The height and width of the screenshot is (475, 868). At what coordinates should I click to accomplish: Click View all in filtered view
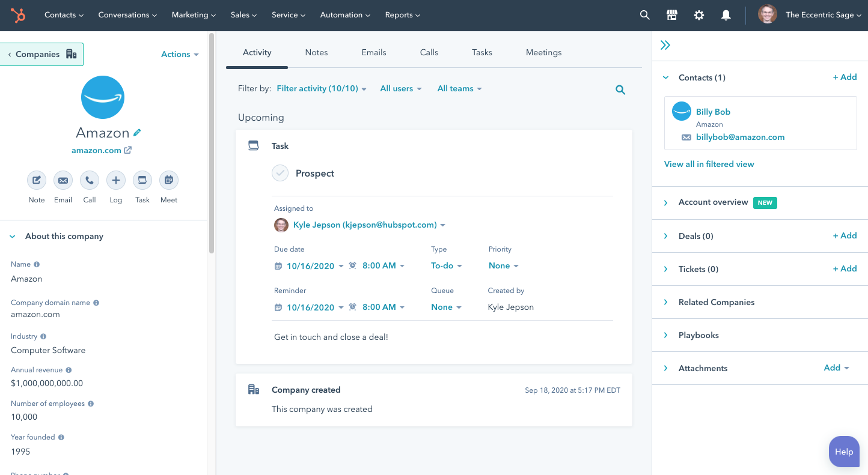[709, 163]
